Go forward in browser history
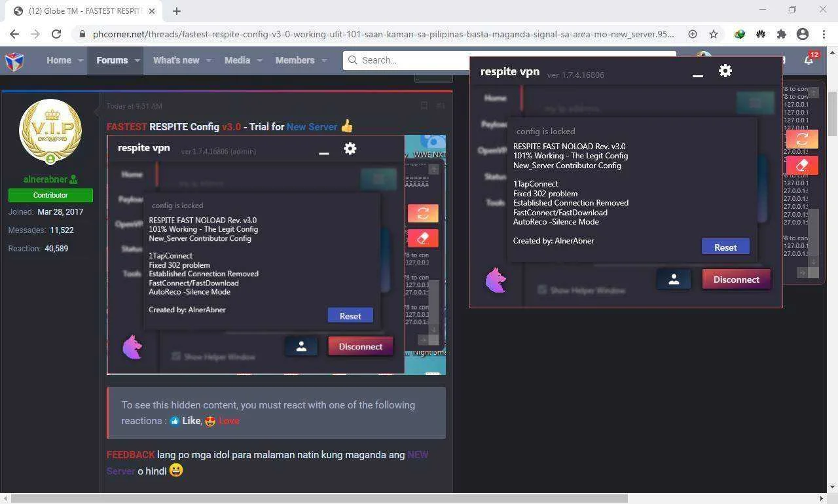 [35, 34]
